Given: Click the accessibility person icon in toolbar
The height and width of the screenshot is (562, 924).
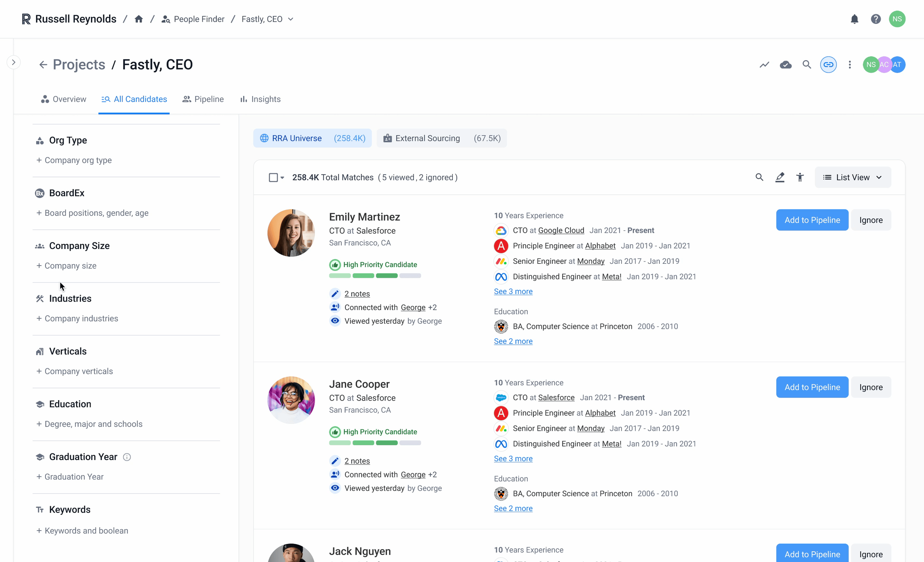Looking at the screenshot, I should pyautogui.click(x=800, y=177).
